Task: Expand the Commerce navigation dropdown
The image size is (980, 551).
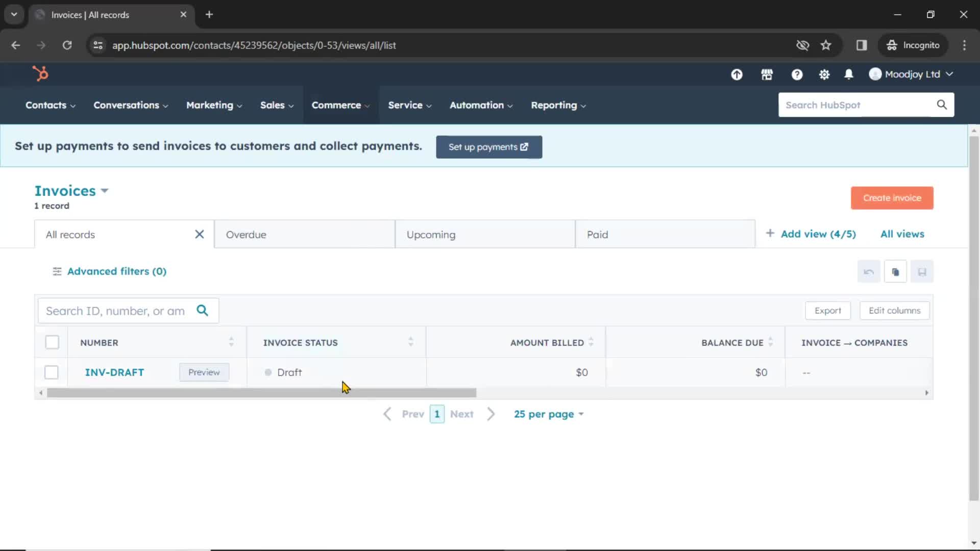Action: 340,105
